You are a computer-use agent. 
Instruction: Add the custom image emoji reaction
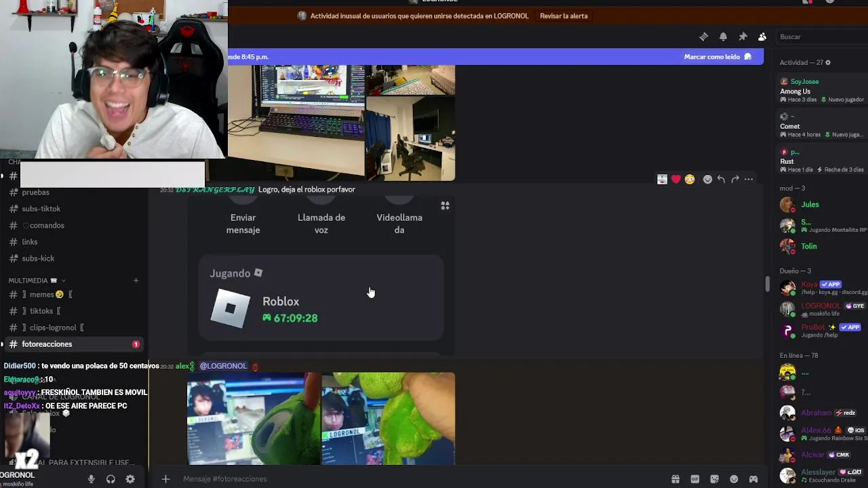click(662, 180)
